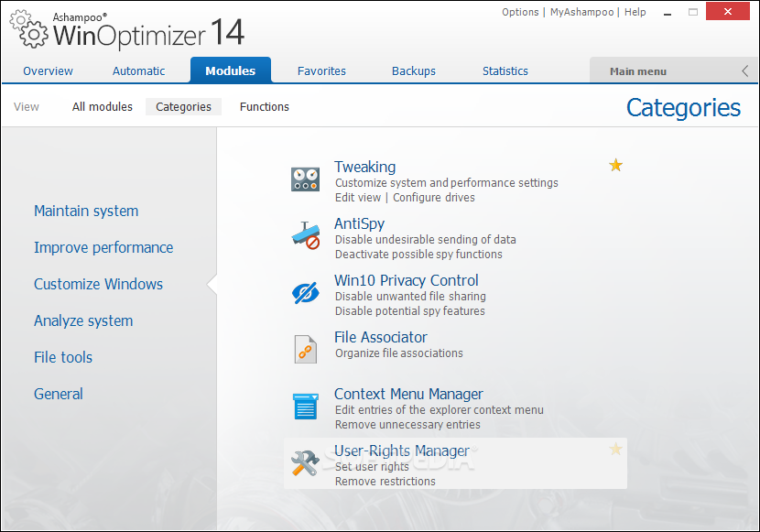Click 'Deactivate possible spy functions' text
Viewport: 760px width, 532px height.
pos(418,254)
